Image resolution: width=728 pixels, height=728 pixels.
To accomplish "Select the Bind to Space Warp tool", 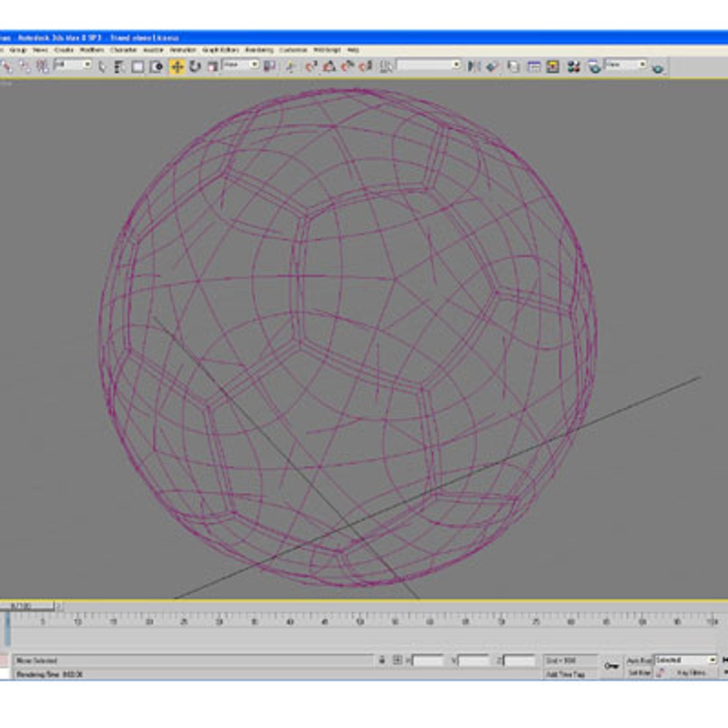I will tap(42, 66).
